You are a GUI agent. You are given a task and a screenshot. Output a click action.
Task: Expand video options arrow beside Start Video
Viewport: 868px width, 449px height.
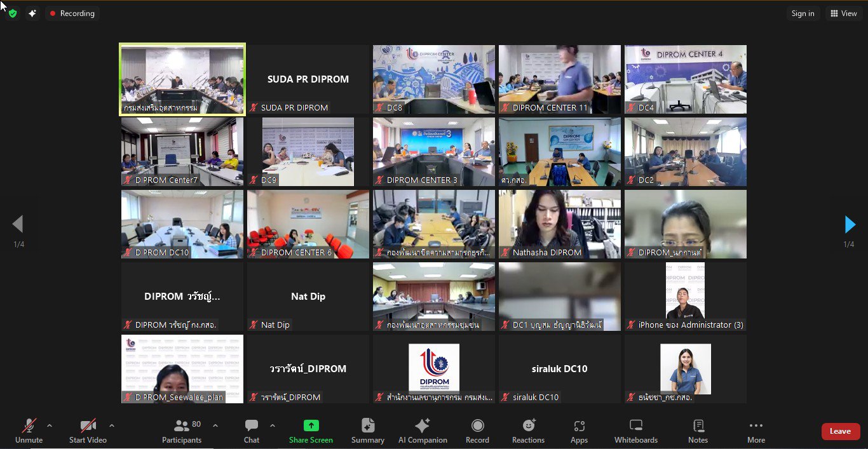click(x=112, y=426)
